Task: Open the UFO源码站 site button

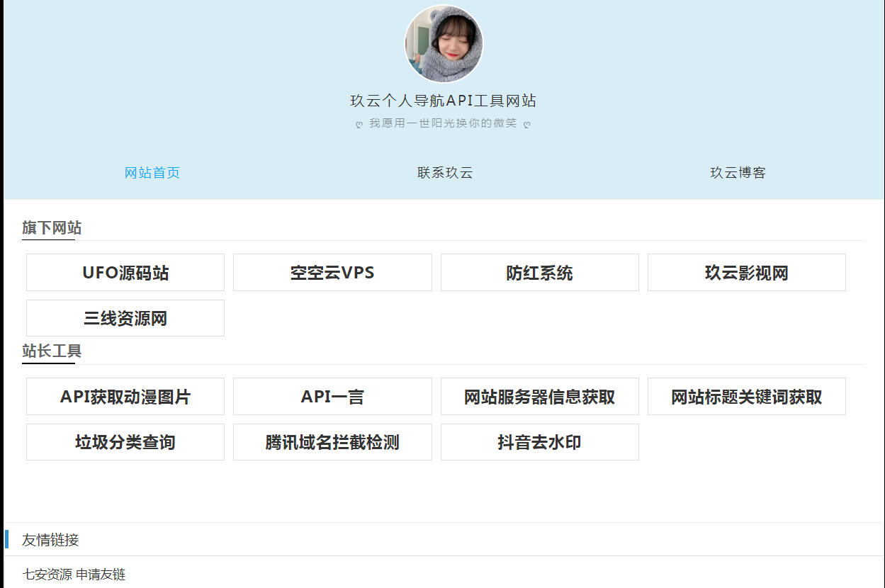Action: coord(125,273)
